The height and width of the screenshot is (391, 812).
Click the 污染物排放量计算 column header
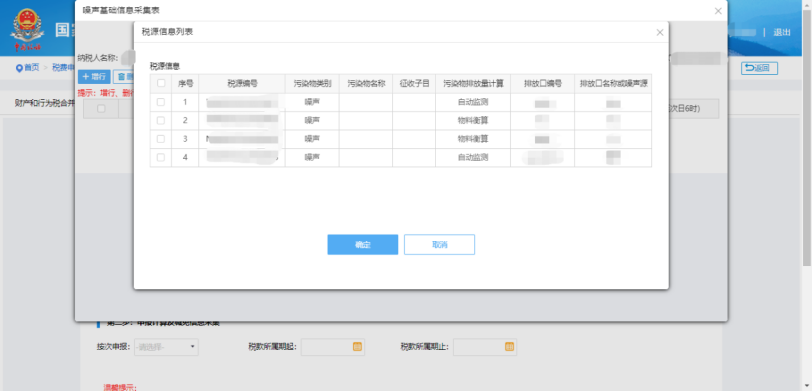pyautogui.click(x=473, y=83)
